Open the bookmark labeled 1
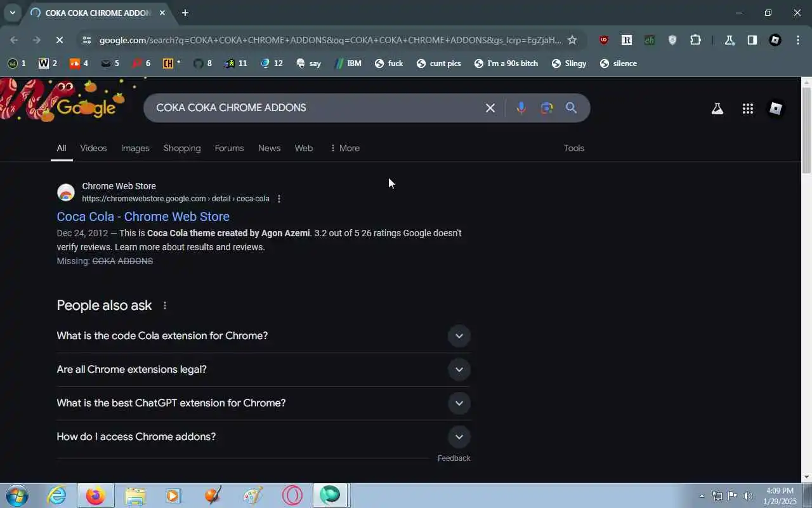The width and height of the screenshot is (812, 508). tap(16, 63)
